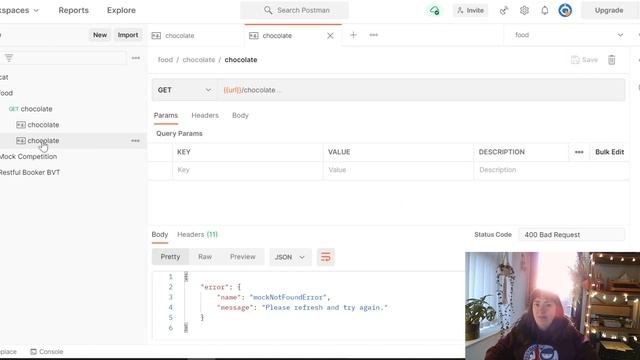Toggle line wrap icon in response body
Screen dimensions: 640x360
(x=326, y=257)
